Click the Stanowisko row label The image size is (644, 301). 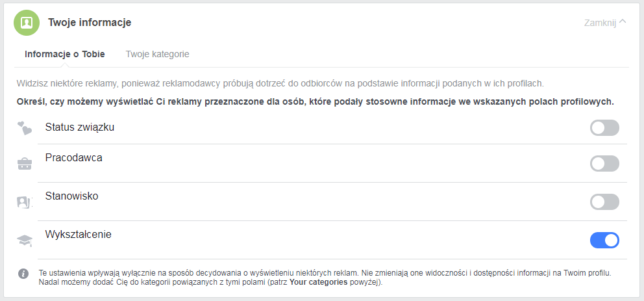click(72, 196)
